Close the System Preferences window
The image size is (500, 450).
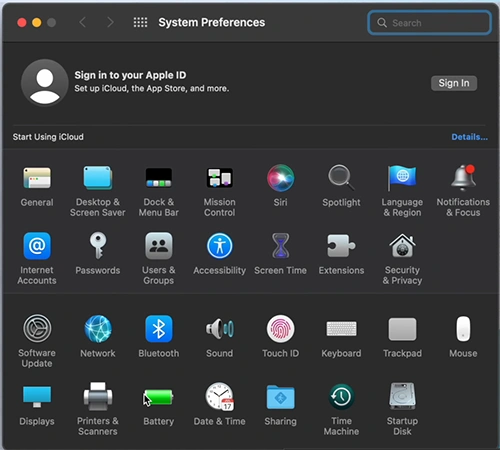(x=22, y=23)
